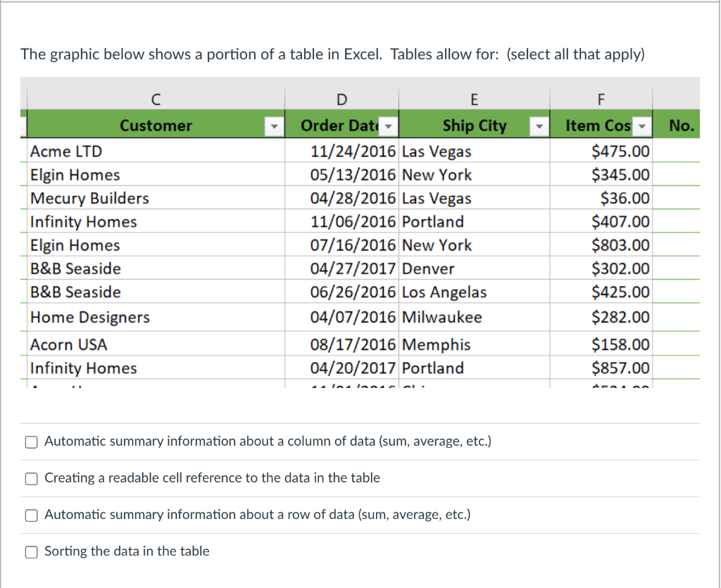Select column F header

[x=601, y=99]
